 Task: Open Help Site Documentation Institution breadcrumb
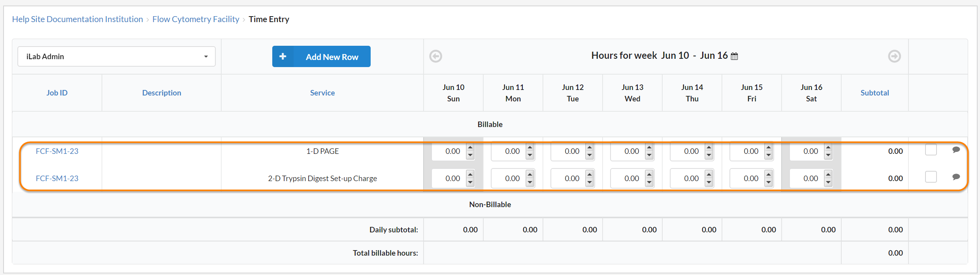click(x=77, y=19)
